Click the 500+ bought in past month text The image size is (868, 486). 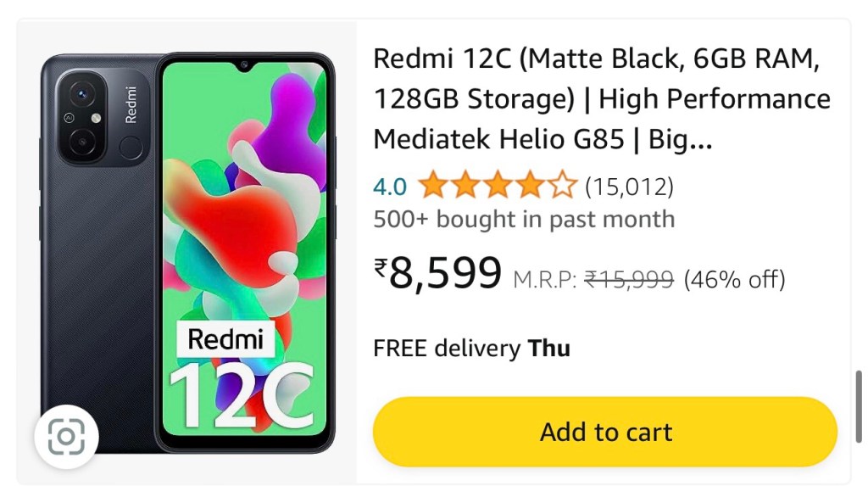(524, 220)
